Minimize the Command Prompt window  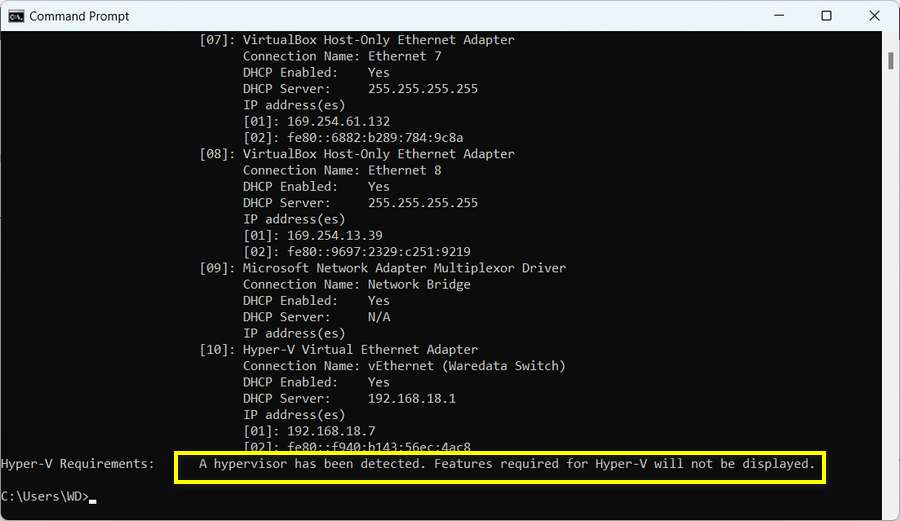[x=779, y=15]
